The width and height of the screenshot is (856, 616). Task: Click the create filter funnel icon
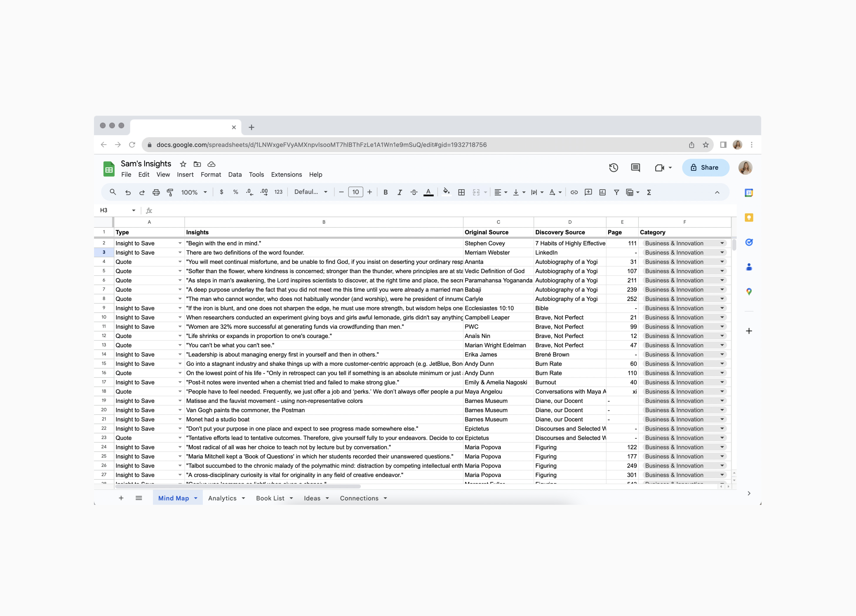coord(616,192)
